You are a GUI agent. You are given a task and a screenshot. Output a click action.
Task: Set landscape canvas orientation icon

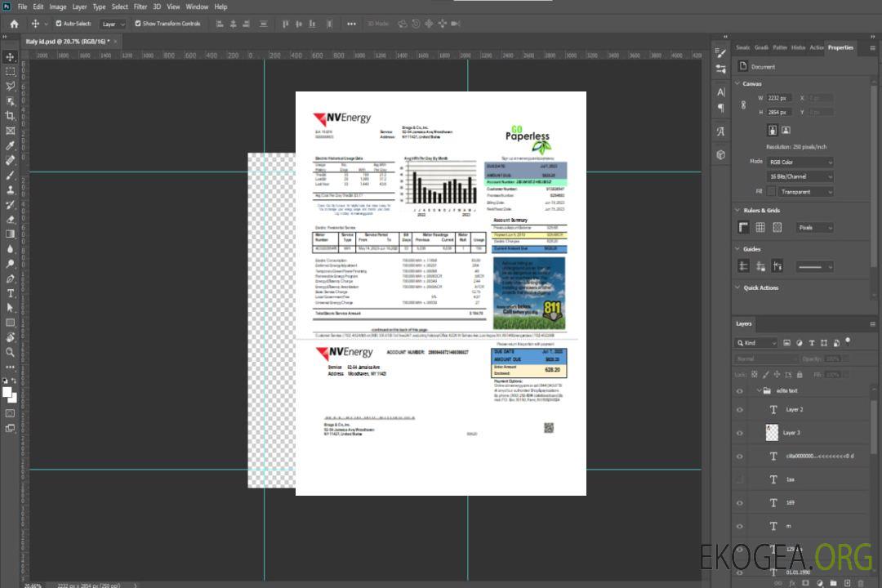[x=786, y=131]
